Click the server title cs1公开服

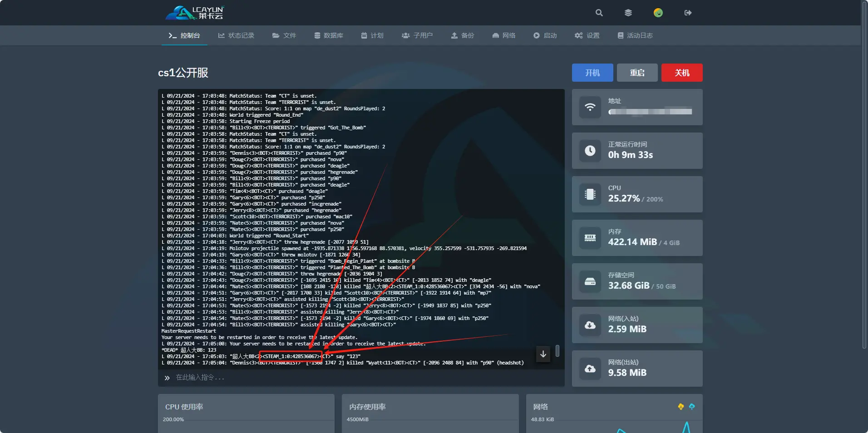(183, 73)
